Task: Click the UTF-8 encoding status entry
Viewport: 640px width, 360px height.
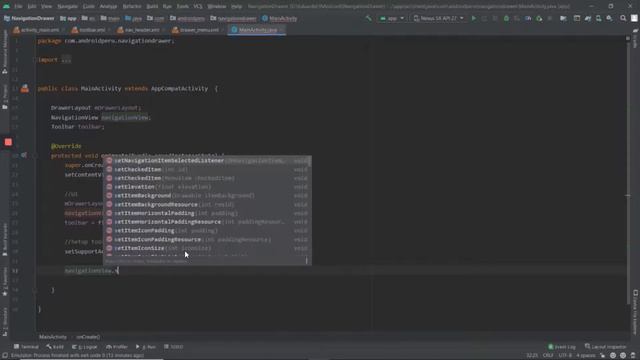Action: coord(565,356)
